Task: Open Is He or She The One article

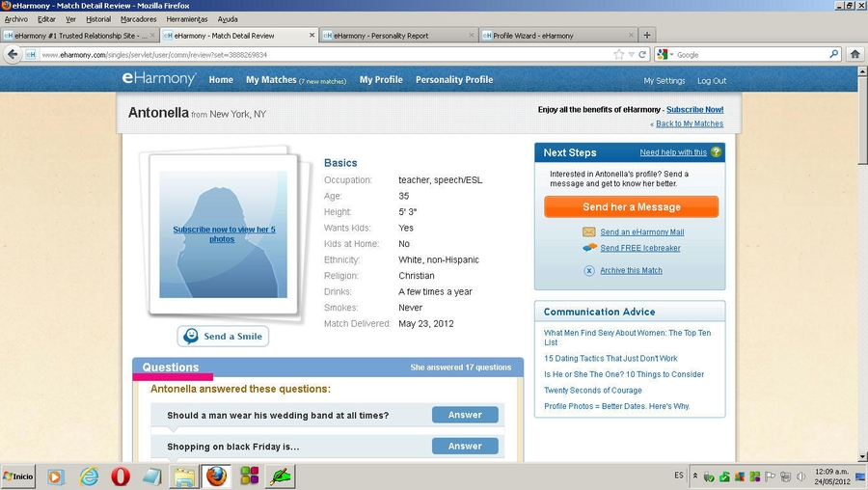Action: [x=624, y=374]
